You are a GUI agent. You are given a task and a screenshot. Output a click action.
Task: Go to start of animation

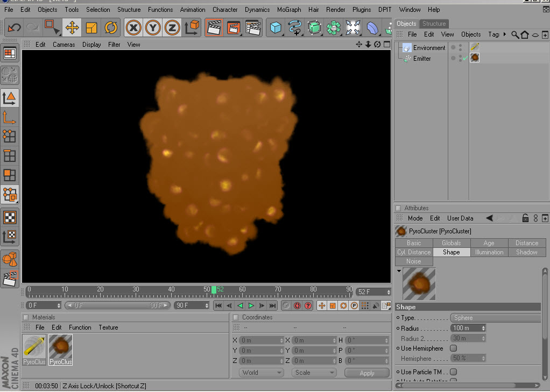[218, 306]
